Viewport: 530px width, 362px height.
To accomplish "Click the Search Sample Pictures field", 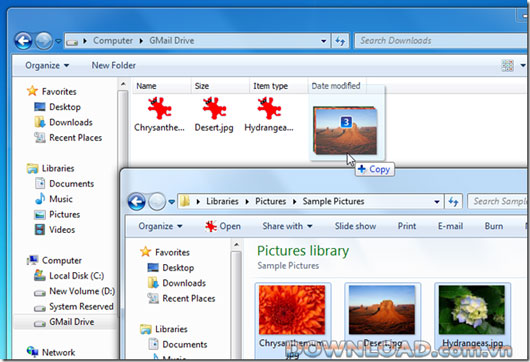I will pos(498,201).
